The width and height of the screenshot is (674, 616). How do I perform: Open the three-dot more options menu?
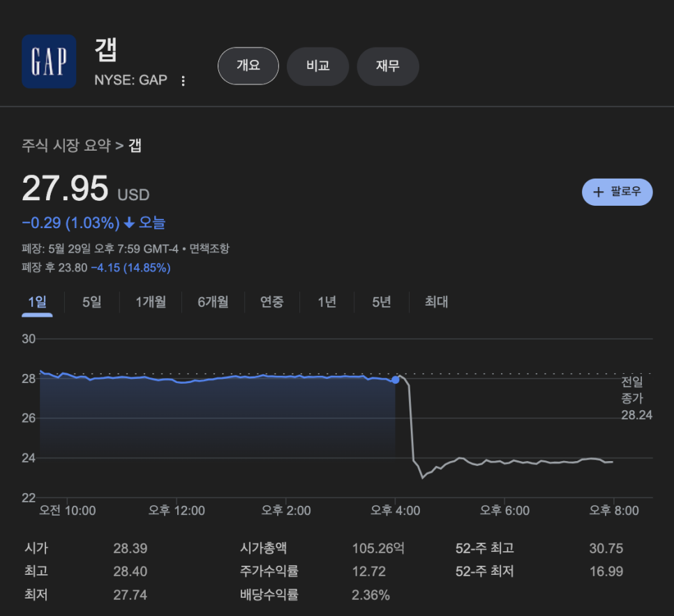click(x=183, y=81)
